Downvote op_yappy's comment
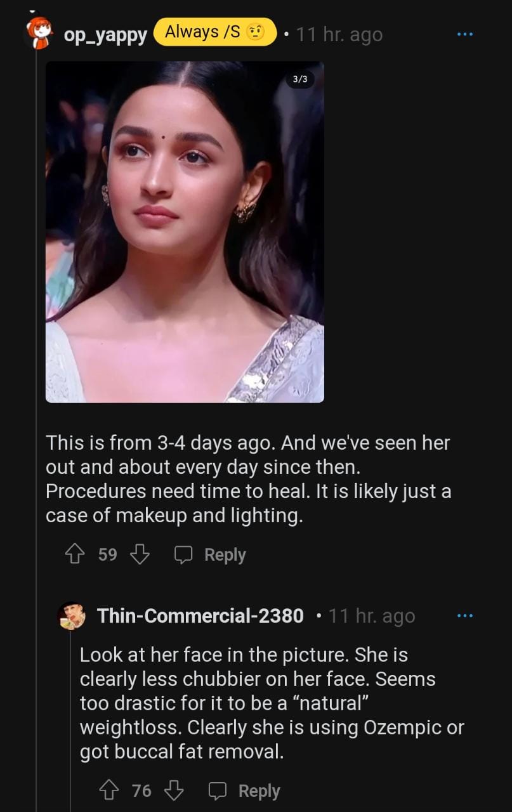512x812 pixels. [140, 555]
